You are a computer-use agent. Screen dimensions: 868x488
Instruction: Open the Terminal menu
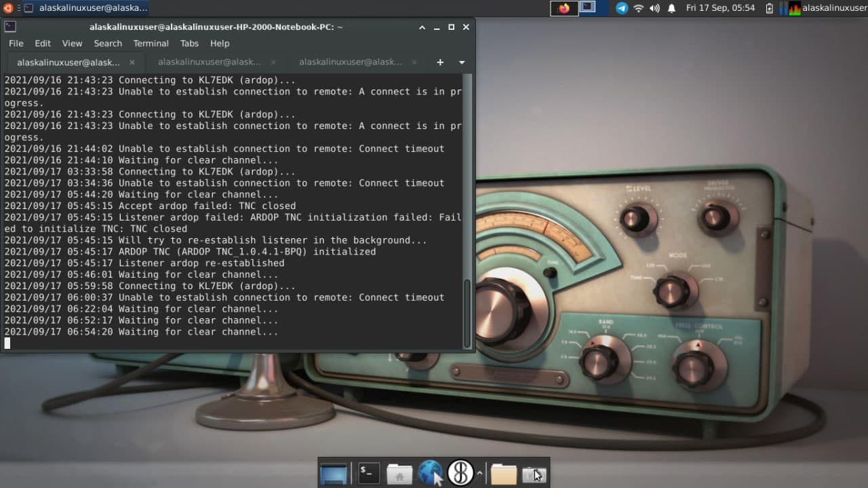151,43
